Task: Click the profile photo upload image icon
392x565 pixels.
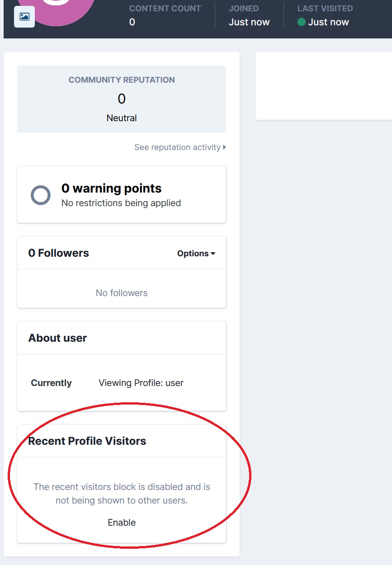Action: tap(24, 17)
